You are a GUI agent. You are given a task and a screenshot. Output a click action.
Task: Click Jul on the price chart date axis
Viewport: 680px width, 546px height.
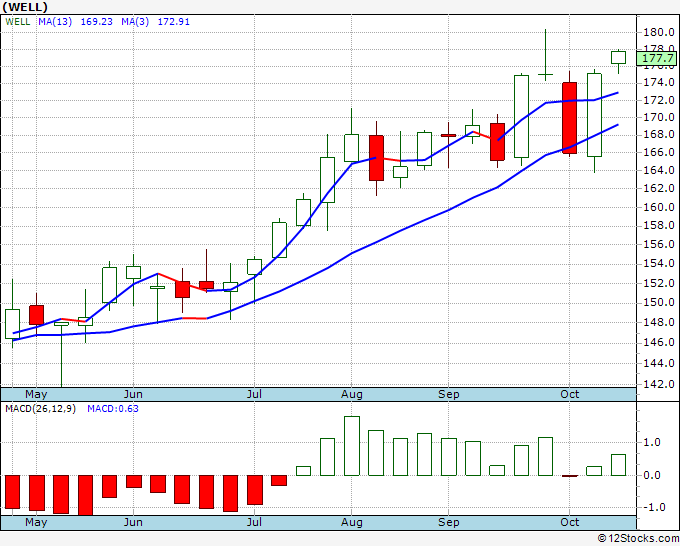tap(254, 394)
